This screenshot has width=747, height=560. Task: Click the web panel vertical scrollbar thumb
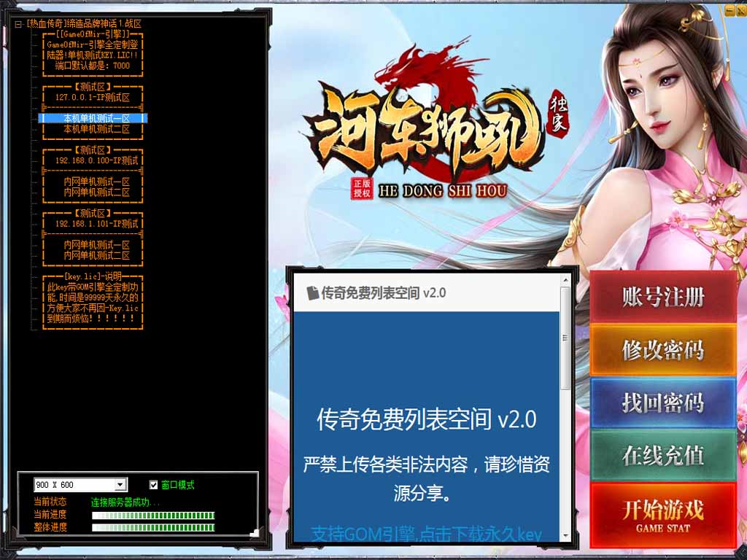(565, 338)
